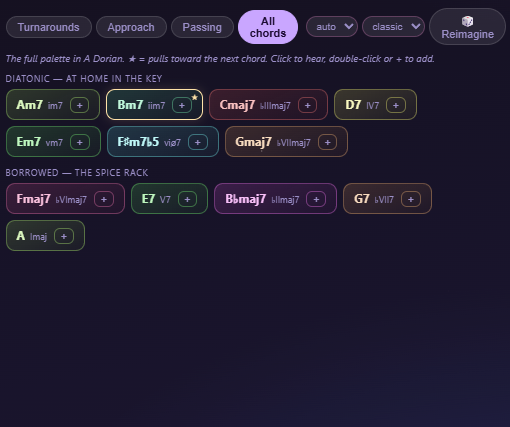Play the Bbmaj7 borrowed chord label
The image size is (510, 427).
[246, 199]
